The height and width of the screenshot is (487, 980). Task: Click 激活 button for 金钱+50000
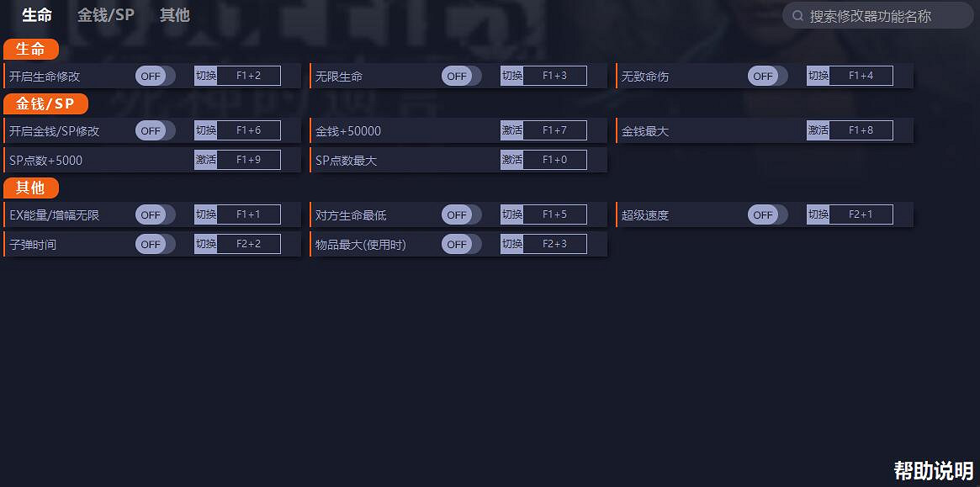tap(511, 130)
